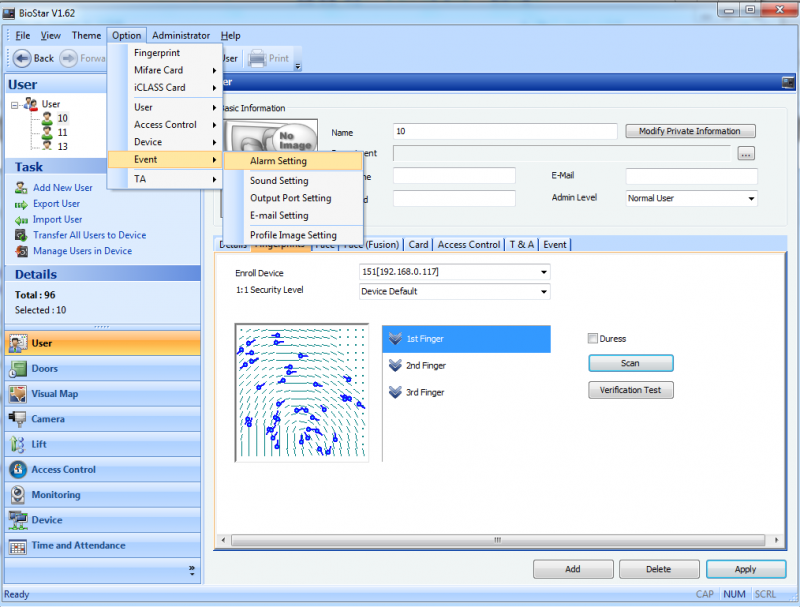This screenshot has height=607, width=800.
Task: Enable the Duress checkbox
Action: [x=594, y=339]
